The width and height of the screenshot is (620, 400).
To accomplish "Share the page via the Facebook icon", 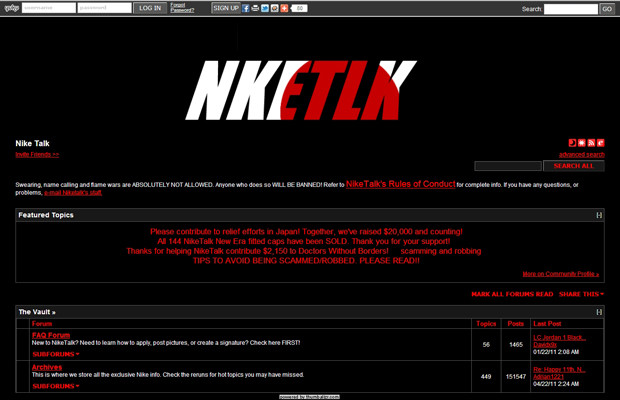I will pos(246,8).
